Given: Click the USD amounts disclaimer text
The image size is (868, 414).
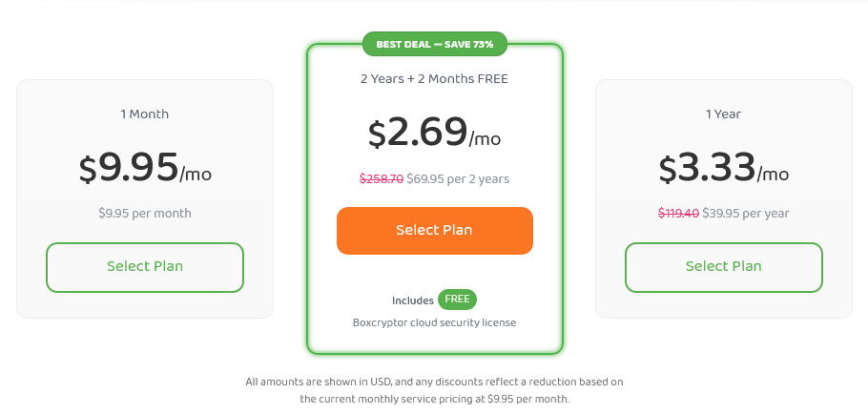Looking at the screenshot, I should [x=435, y=382].
